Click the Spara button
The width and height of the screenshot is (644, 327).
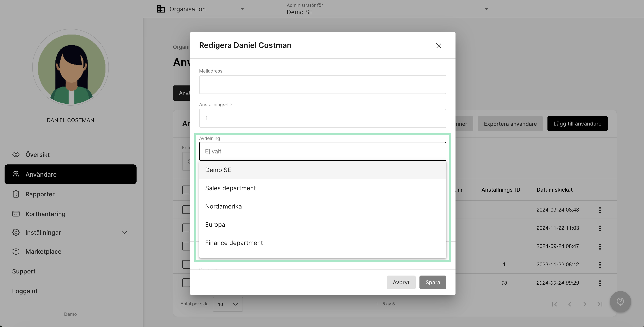click(433, 282)
